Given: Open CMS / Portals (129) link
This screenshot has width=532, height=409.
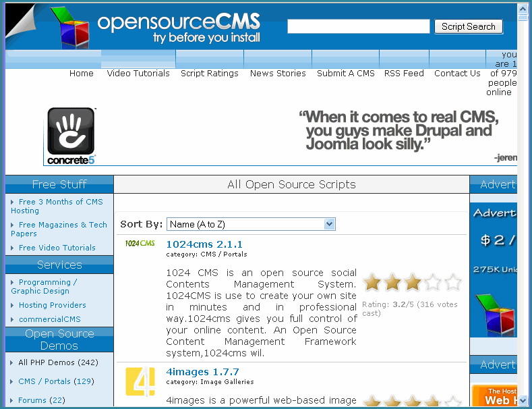Looking at the screenshot, I should pos(57,381).
